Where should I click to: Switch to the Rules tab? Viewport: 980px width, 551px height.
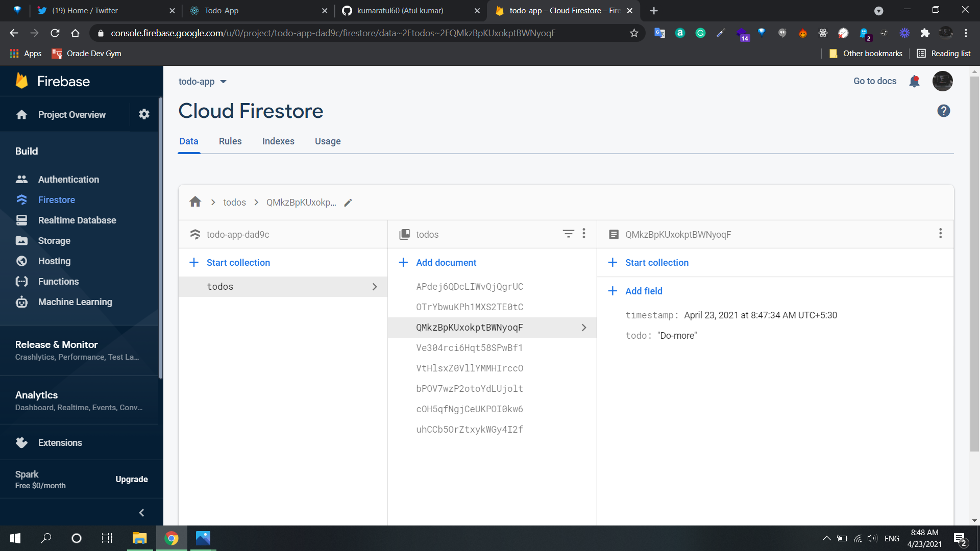pos(230,141)
